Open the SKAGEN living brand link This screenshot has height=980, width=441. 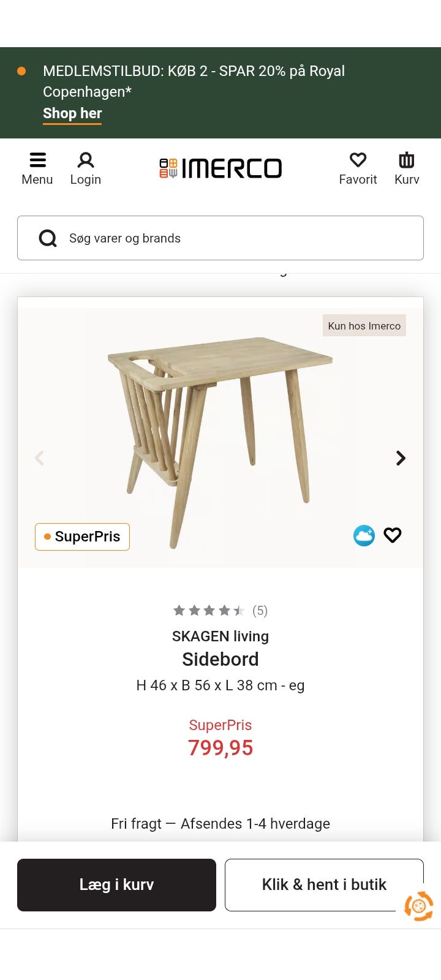(x=221, y=636)
